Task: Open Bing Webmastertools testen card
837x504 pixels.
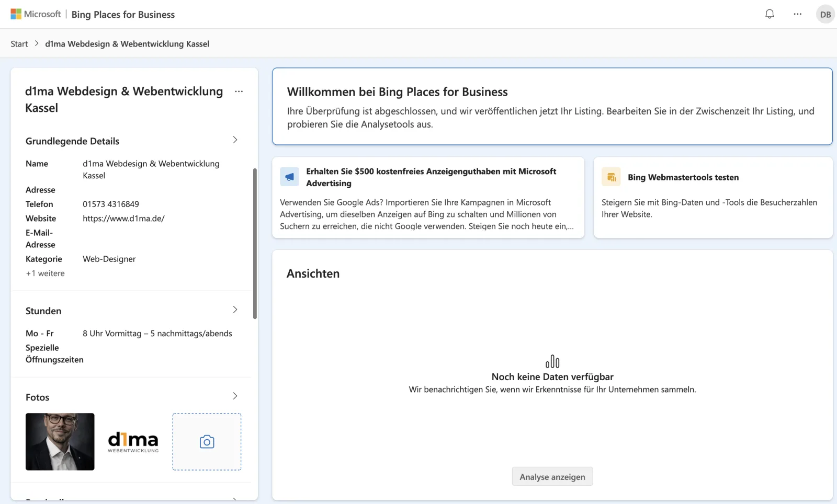Action: click(x=713, y=198)
